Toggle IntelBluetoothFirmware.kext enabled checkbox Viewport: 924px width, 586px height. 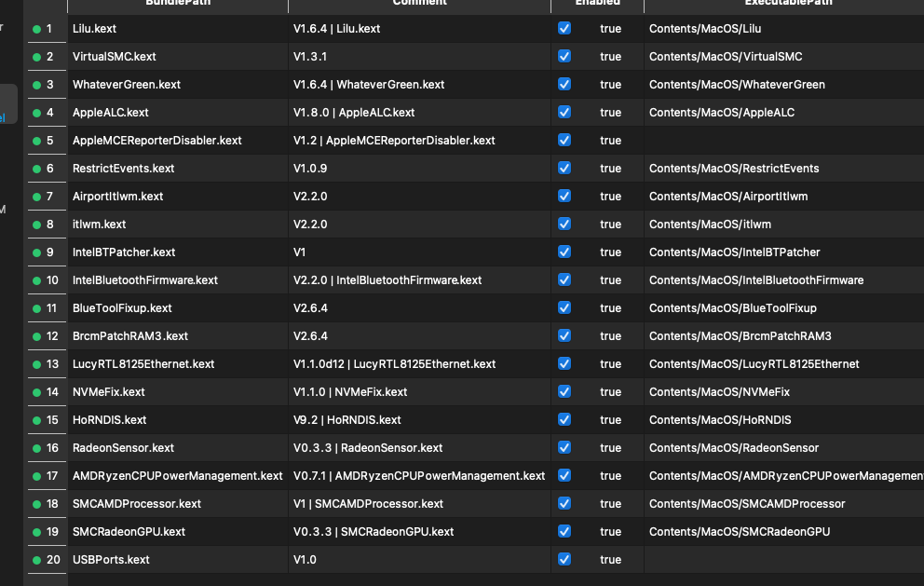point(564,280)
